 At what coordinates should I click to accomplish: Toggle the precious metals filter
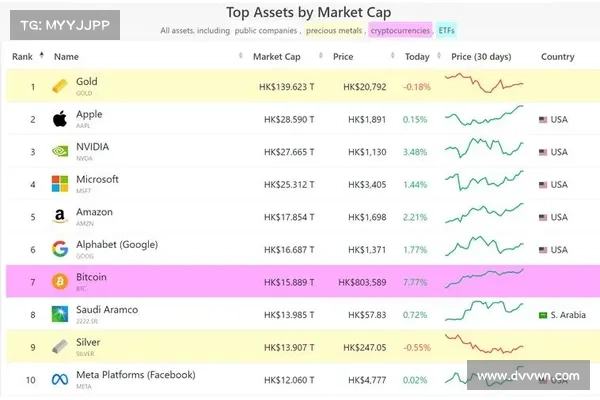334,31
